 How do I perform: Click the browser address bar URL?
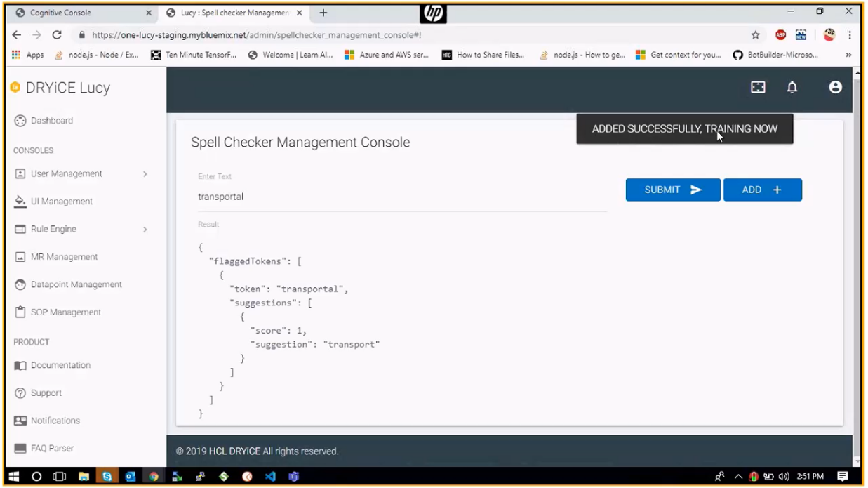click(256, 34)
